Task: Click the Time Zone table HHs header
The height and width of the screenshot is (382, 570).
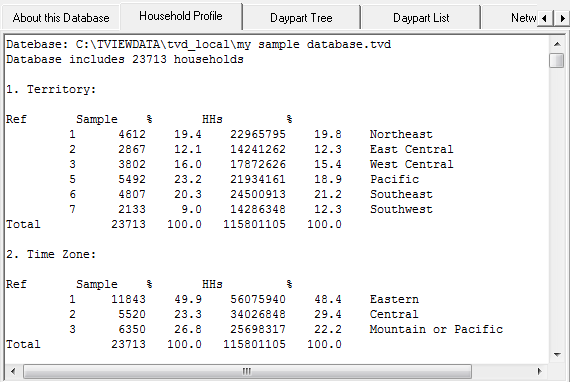Action: pos(212,284)
